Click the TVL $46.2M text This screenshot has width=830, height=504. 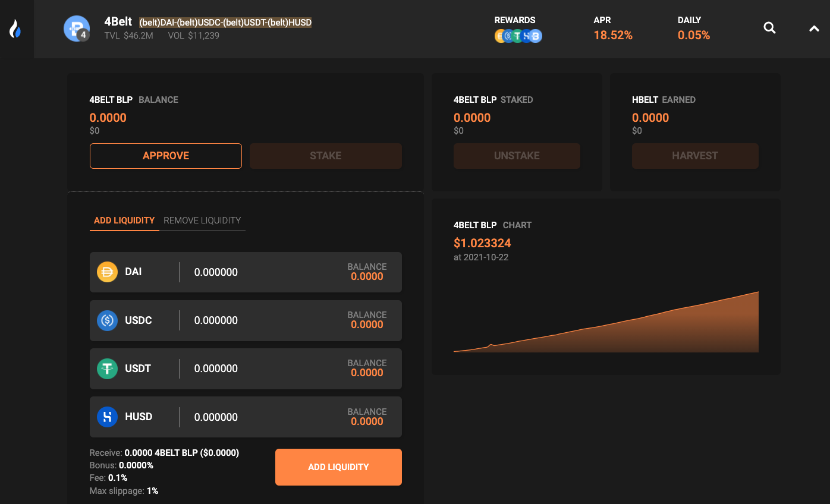(129, 36)
